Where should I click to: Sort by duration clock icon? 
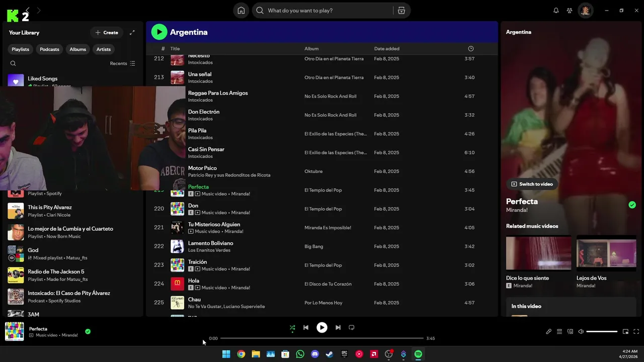(471, 49)
